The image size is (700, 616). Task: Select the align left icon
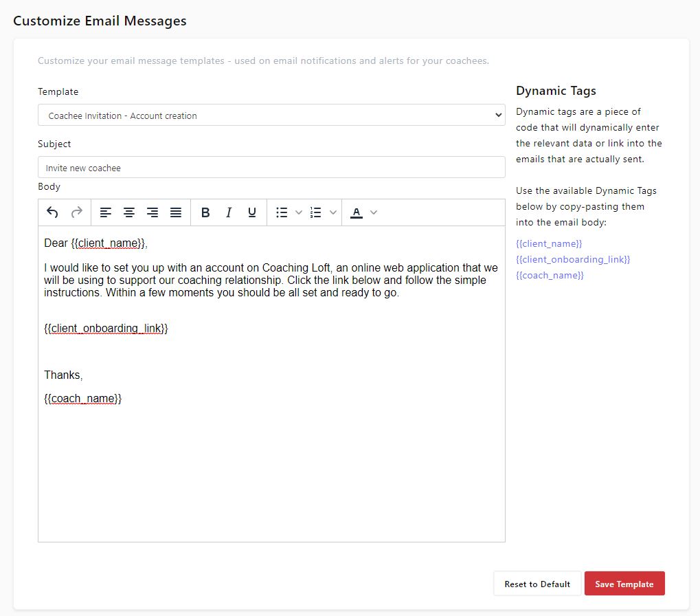tap(106, 212)
